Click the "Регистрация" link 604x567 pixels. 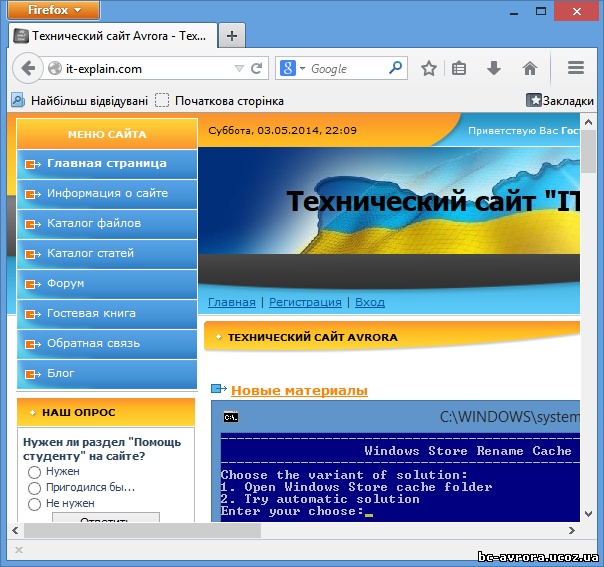pyautogui.click(x=305, y=302)
